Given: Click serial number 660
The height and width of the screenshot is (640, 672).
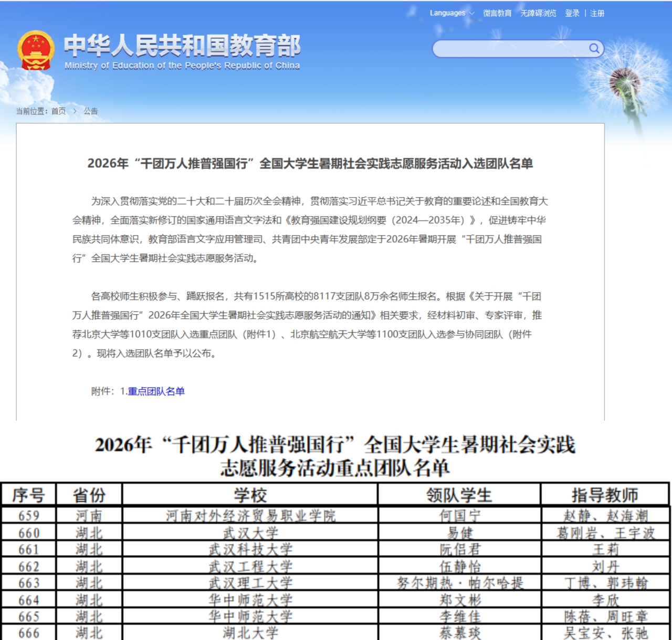Looking at the screenshot, I should coord(29,533).
